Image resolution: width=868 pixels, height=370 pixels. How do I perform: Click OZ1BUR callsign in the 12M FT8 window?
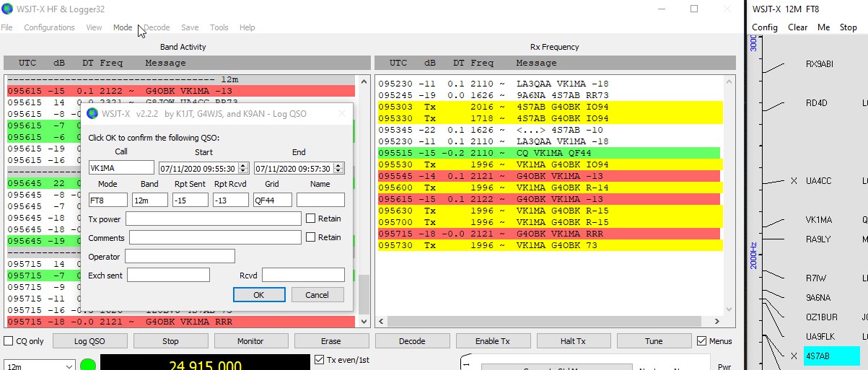coord(822,317)
